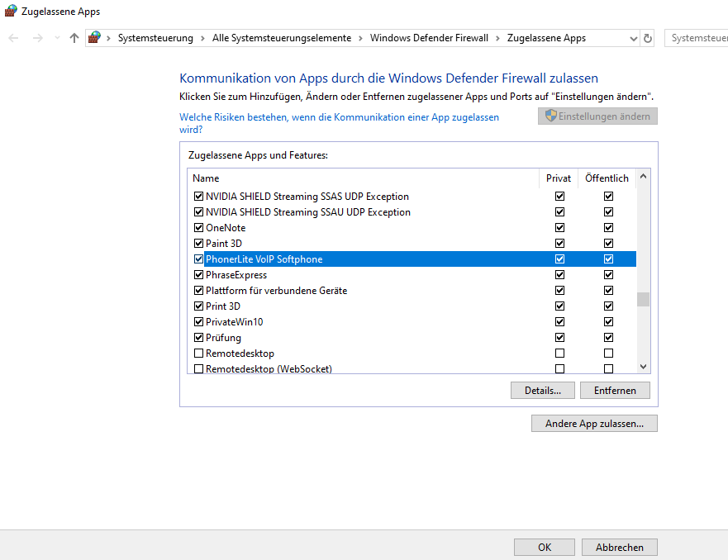Viewport: 728px width, 560px height.
Task: Click the Details... button
Action: pos(543,390)
